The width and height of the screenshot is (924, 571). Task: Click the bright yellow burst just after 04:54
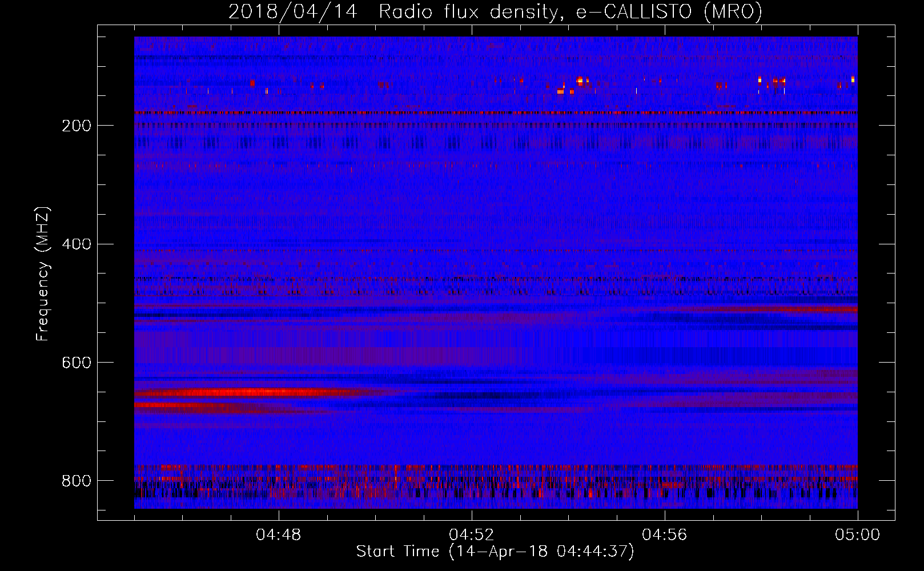click(x=580, y=81)
